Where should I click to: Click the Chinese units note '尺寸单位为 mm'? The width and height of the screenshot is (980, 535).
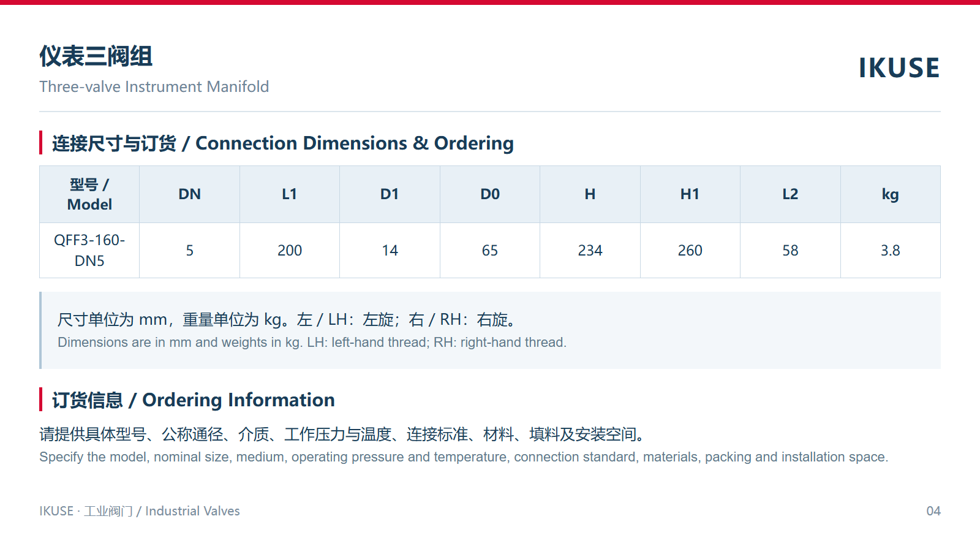112,320
